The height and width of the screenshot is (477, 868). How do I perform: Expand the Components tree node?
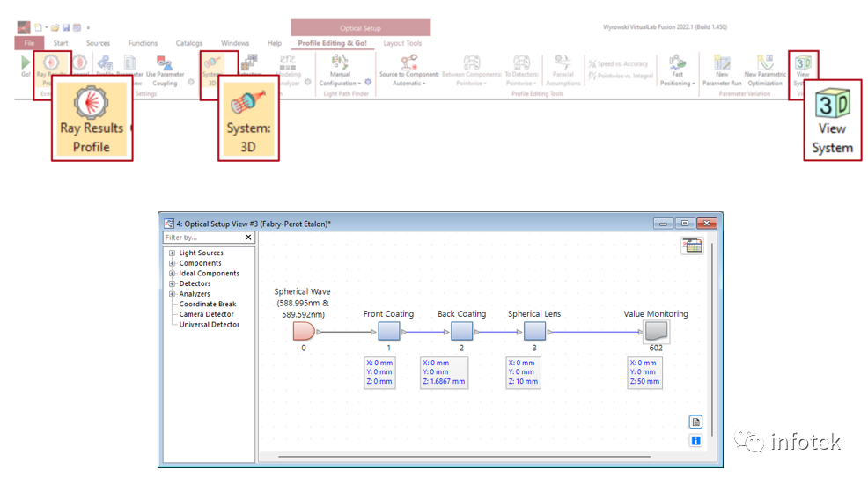pos(172,263)
